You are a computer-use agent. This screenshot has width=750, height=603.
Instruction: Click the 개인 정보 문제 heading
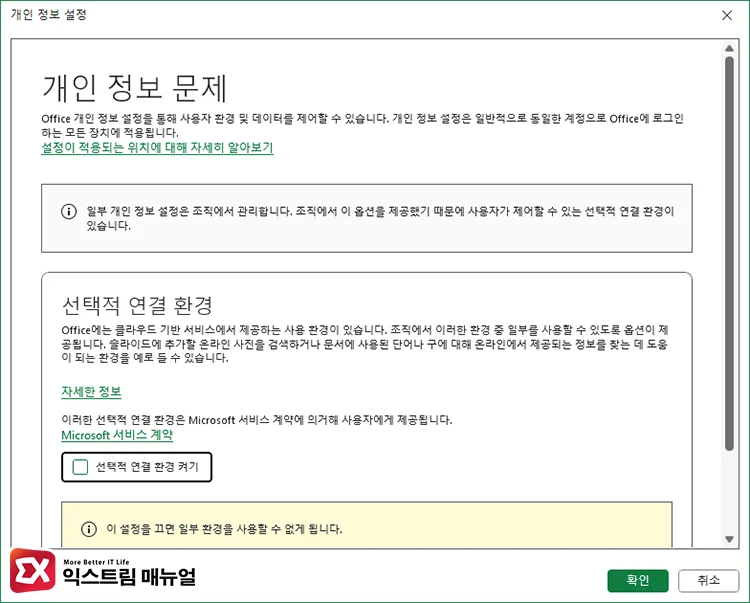[135, 88]
